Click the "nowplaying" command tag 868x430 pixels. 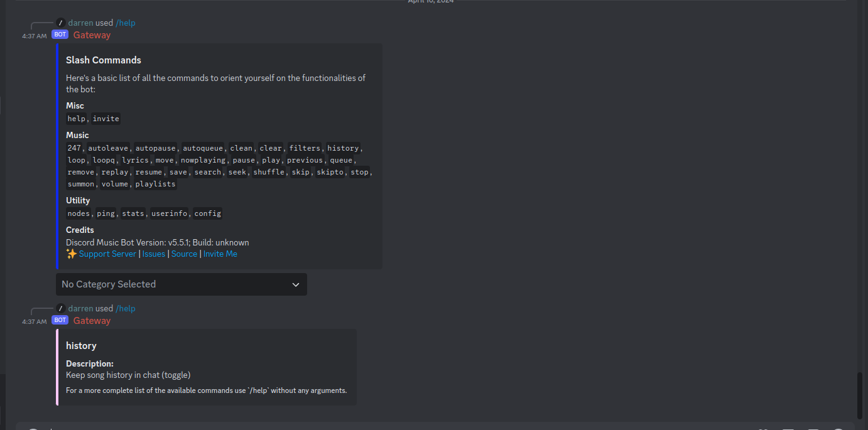tap(203, 160)
